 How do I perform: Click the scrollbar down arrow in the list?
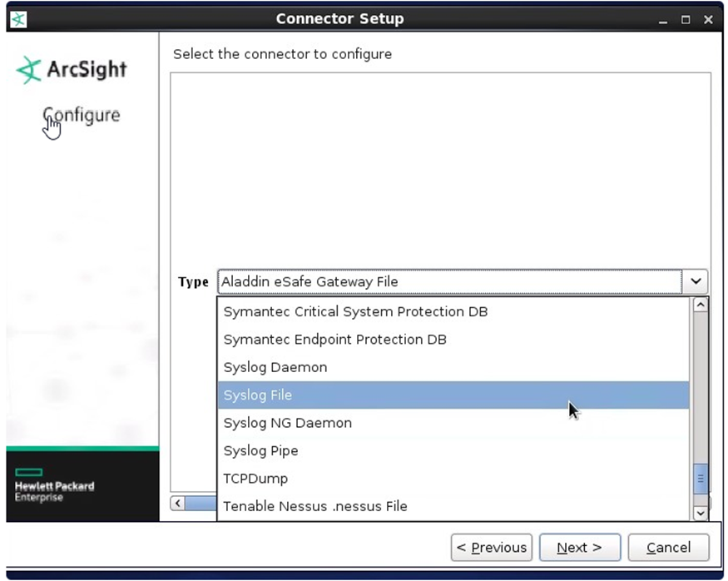[x=700, y=513]
